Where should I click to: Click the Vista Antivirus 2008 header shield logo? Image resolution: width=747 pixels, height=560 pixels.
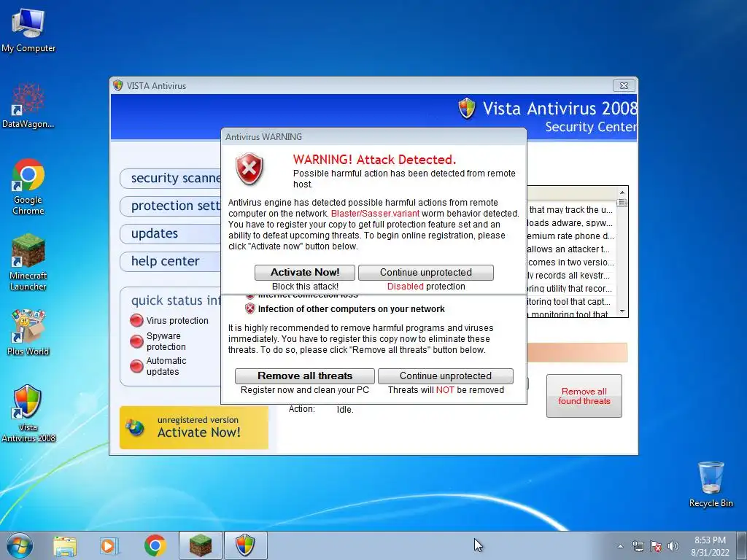tap(467, 108)
